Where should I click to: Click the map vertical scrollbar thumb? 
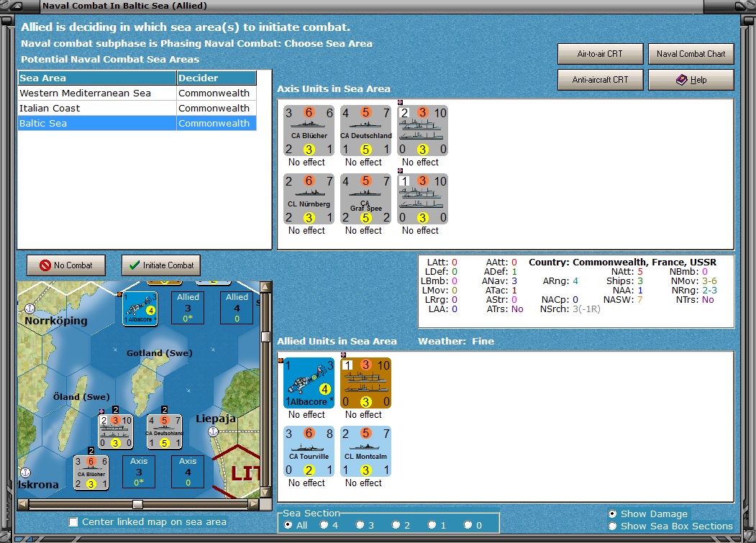(x=265, y=337)
